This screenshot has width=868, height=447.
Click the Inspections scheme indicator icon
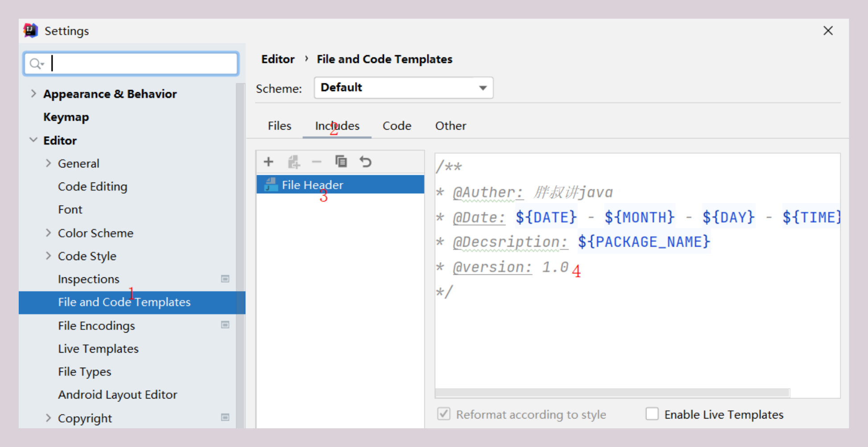click(x=225, y=279)
